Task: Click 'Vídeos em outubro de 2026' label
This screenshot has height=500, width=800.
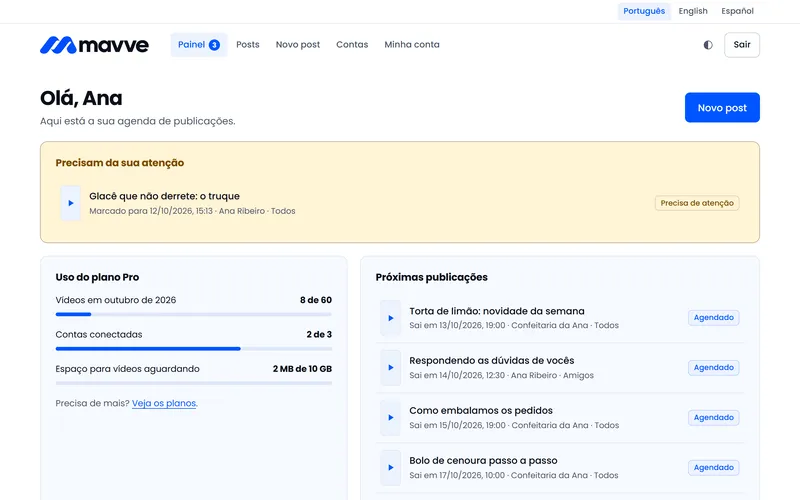Action: click(x=116, y=300)
